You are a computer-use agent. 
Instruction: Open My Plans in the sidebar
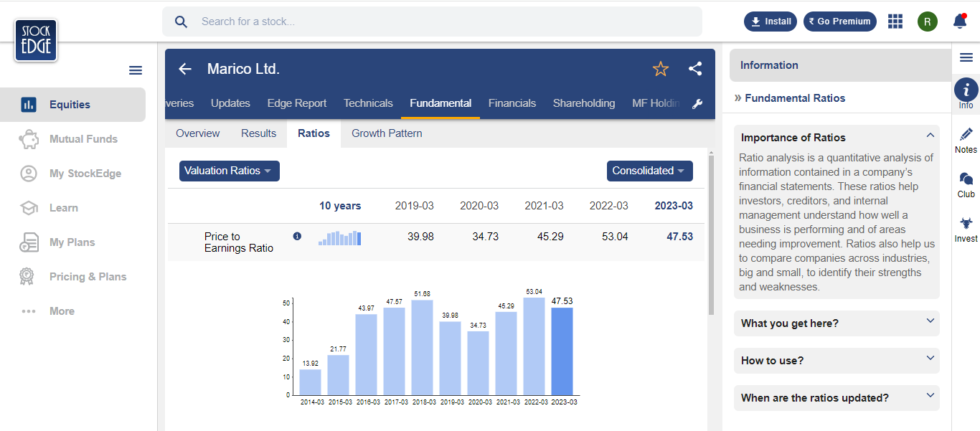click(72, 242)
